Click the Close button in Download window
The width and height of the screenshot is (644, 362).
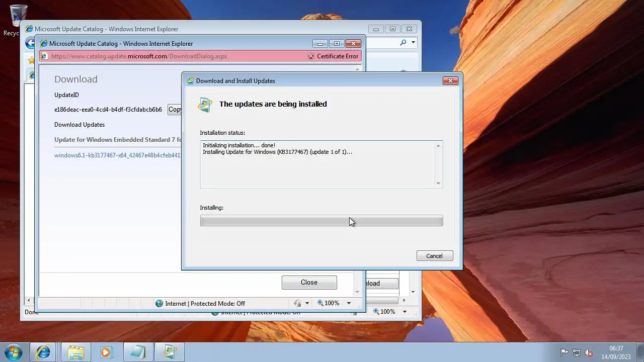[309, 283]
